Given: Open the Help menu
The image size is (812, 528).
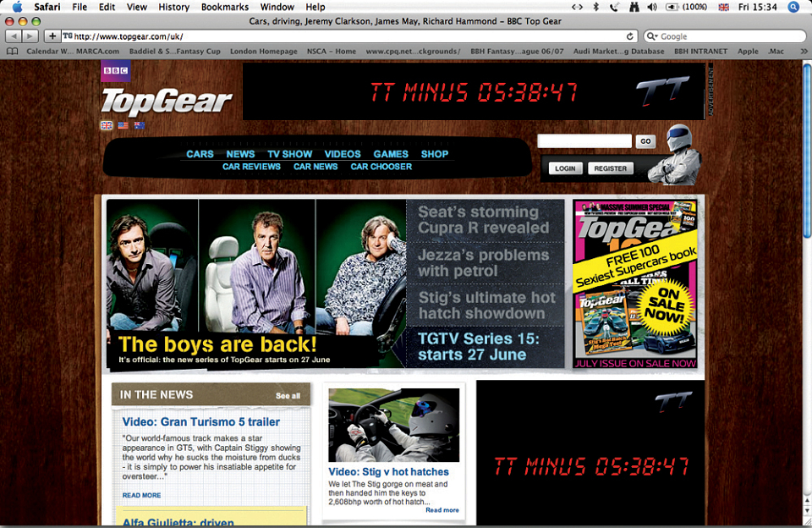Looking at the screenshot, I should (x=315, y=7).
